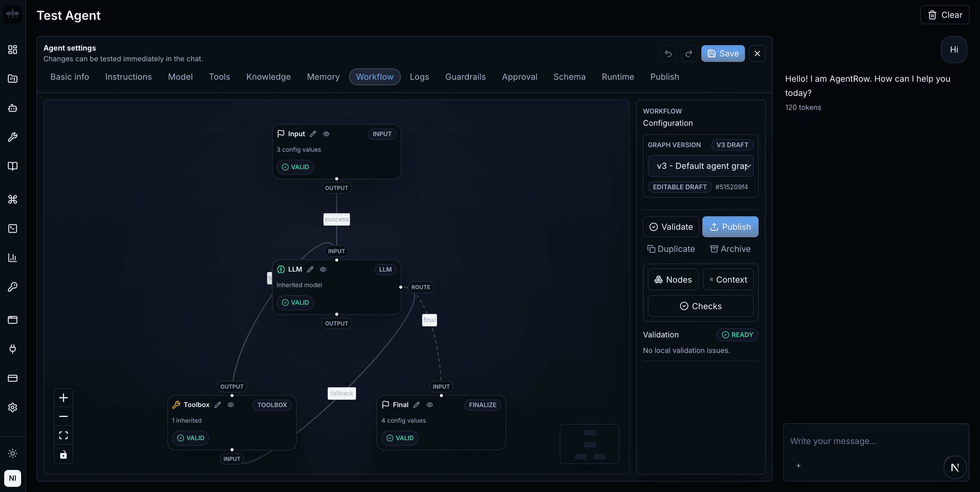Edit the Final node with pencil icon
The image size is (980, 492).
click(x=416, y=405)
